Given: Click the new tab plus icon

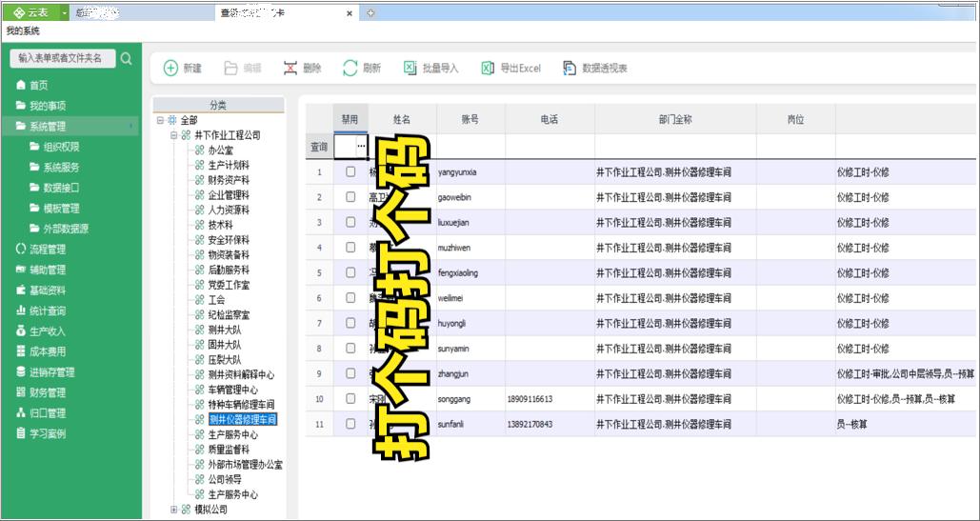Looking at the screenshot, I should pos(370,12).
